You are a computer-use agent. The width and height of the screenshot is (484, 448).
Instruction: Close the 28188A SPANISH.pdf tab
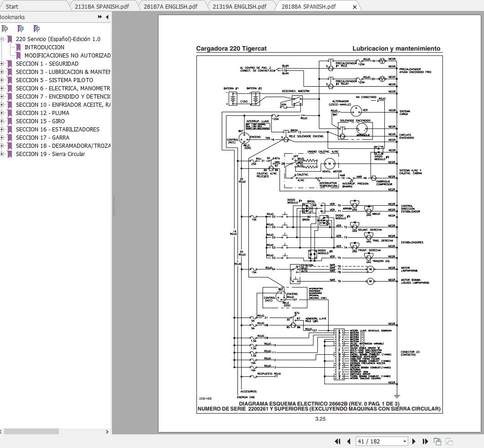pos(355,7)
